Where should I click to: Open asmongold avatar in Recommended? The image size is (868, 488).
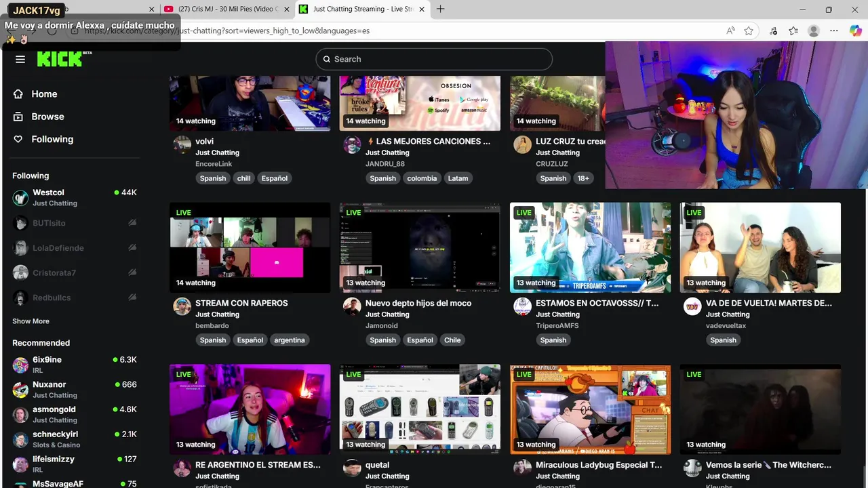click(x=20, y=414)
